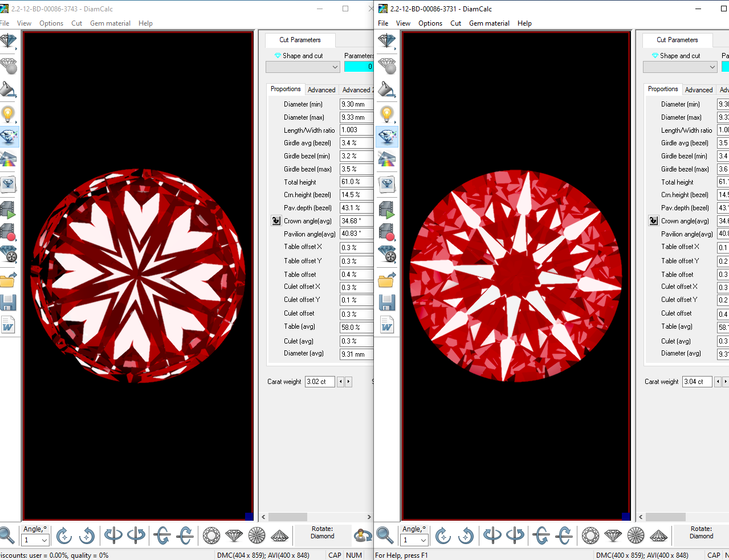The width and height of the screenshot is (729, 560).
Task: Click the Carat weight field 3.04 ct
Action: pos(697,382)
